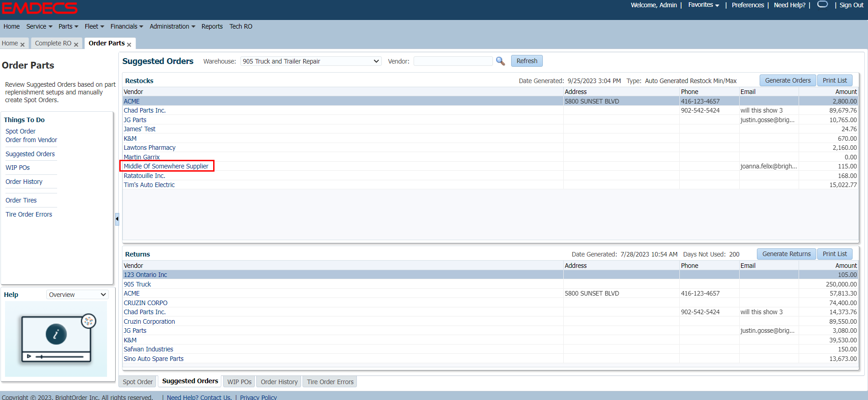Select Chad Parts Inc. in Restocks

490,110
